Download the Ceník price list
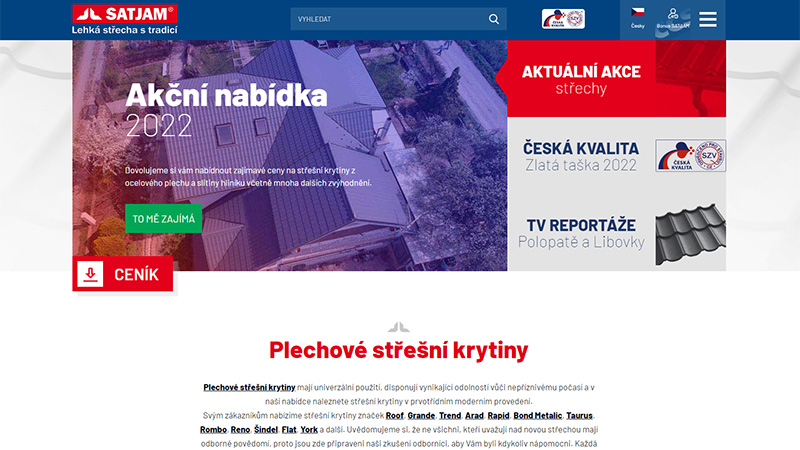The width and height of the screenshot is (800, 450). (122, 274)
